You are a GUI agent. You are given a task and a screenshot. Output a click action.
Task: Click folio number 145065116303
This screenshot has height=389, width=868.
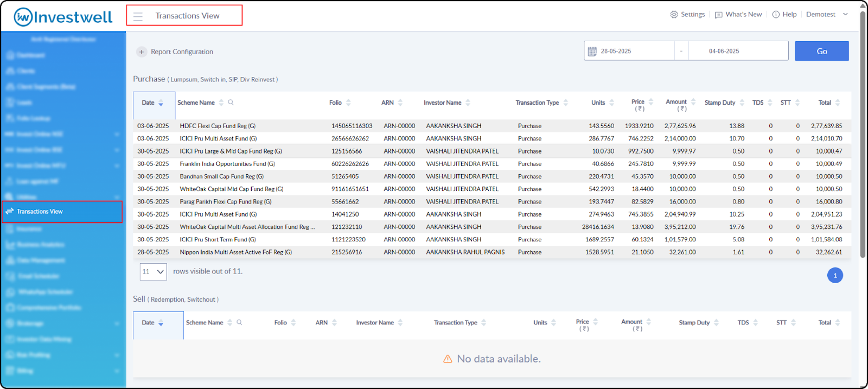(x=352, y=126)
